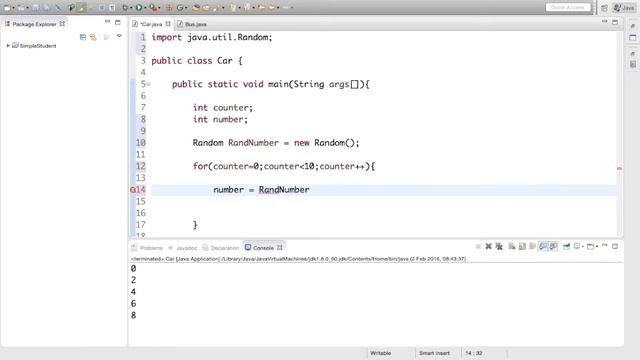Collapse the main method fold at line 5
The width and height of the screenshot is (640, 360).
click(x=149, y=84)
